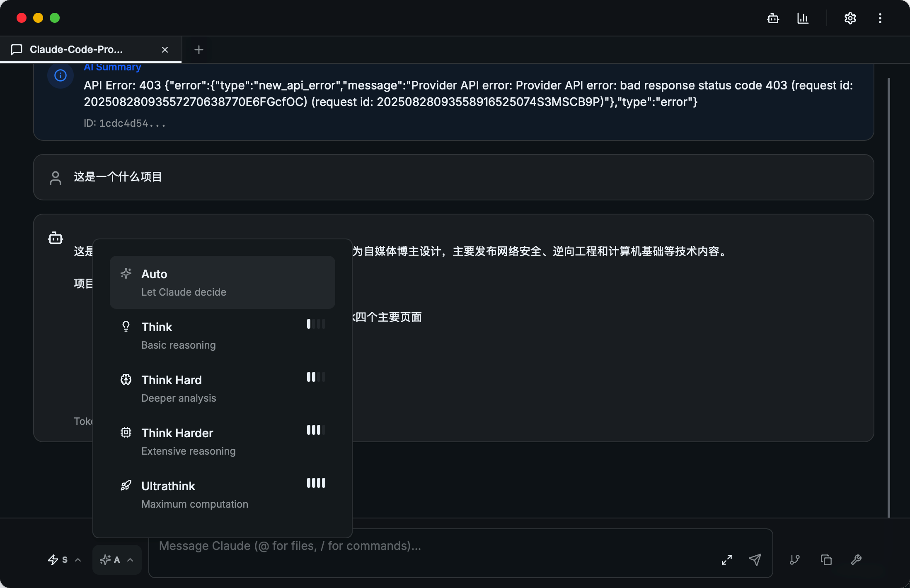
Task: Select Think basic reasoning option
Action: tap(222, 335)
